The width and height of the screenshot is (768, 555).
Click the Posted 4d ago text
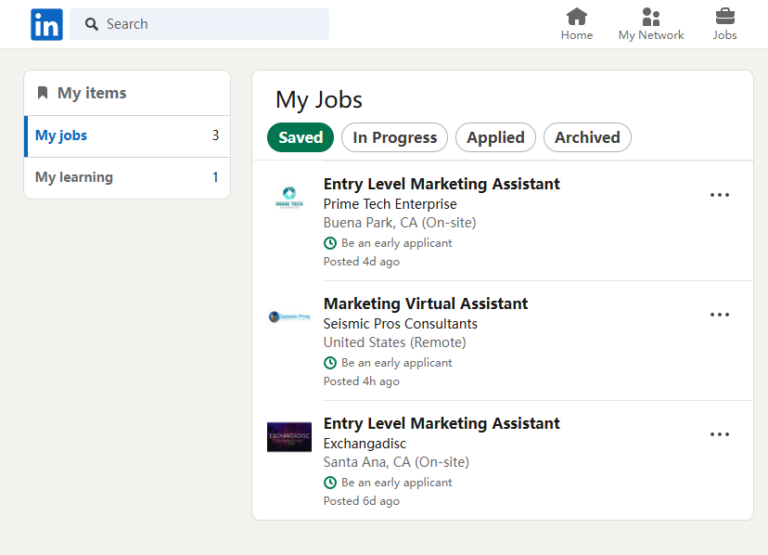(x=361, y=262)
